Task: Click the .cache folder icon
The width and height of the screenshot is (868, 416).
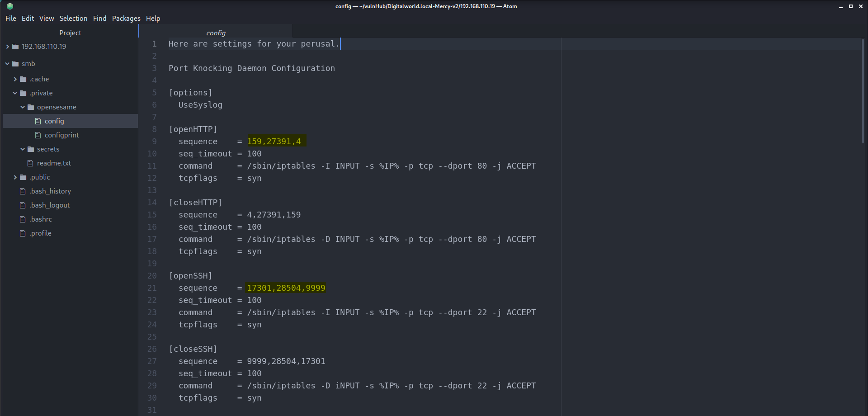Action: tap(23, 79)
